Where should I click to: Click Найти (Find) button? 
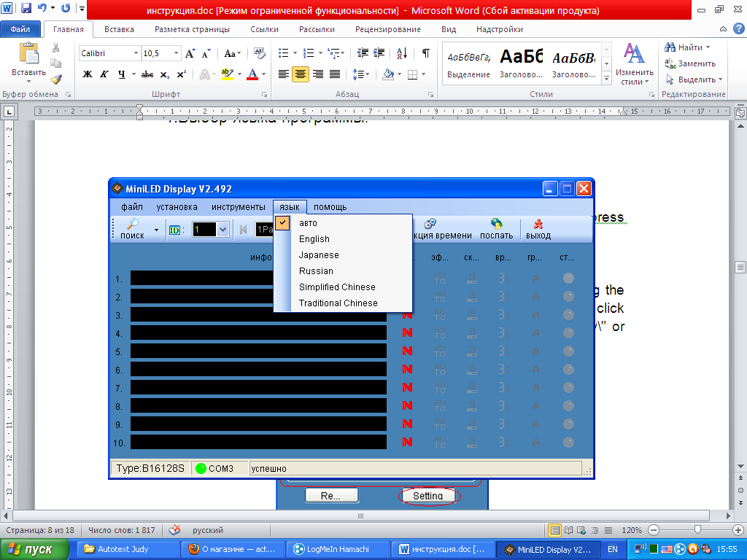coord(686,47)
